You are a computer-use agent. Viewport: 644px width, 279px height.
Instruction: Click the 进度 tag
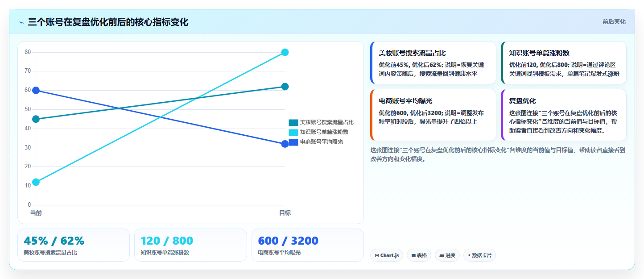pos(447,255)
